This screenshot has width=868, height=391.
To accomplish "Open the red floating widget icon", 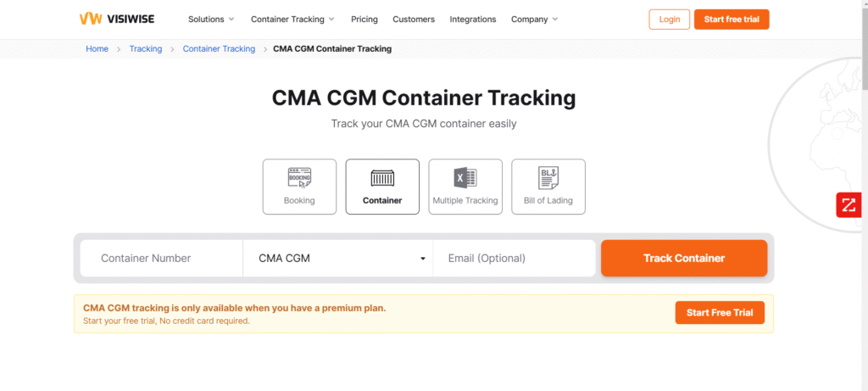I will coord(849,205).
